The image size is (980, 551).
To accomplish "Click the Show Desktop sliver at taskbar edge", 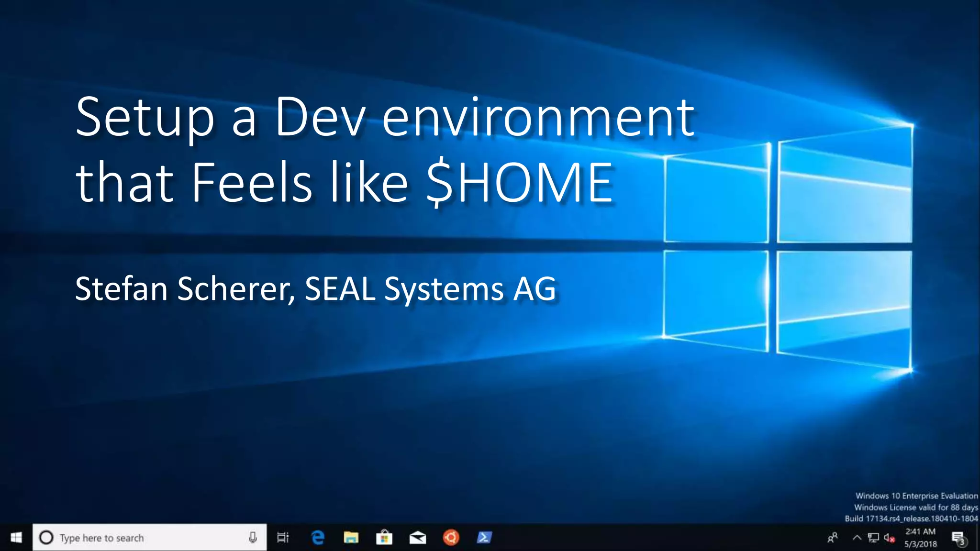I will click(x=978, y=538).
